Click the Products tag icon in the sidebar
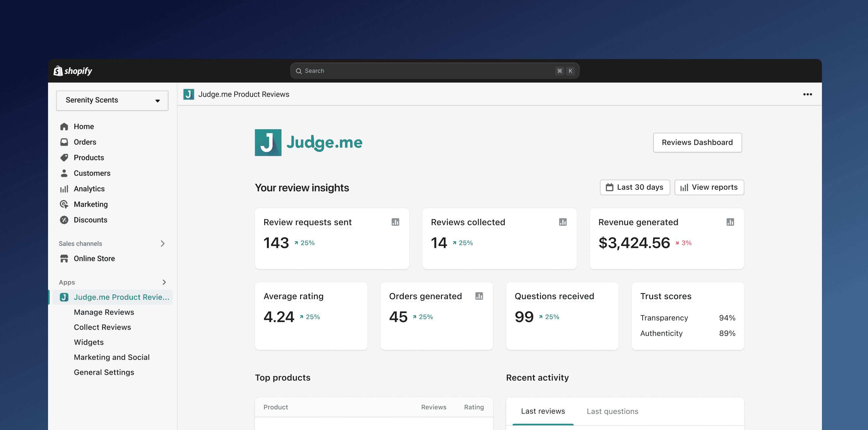This screenshot has height=430, width=868. pos(64,157)
